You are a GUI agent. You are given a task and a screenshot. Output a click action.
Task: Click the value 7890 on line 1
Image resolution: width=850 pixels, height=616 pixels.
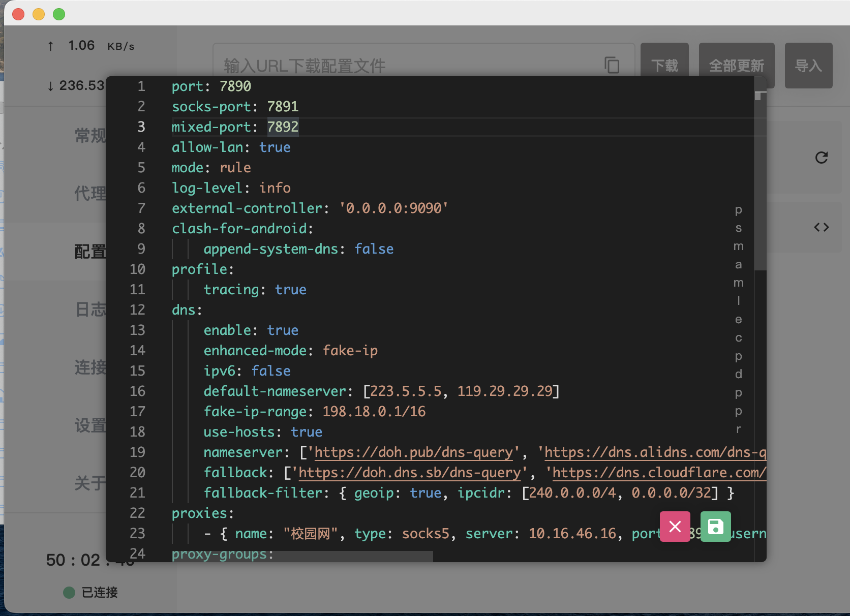coord(235,86)
